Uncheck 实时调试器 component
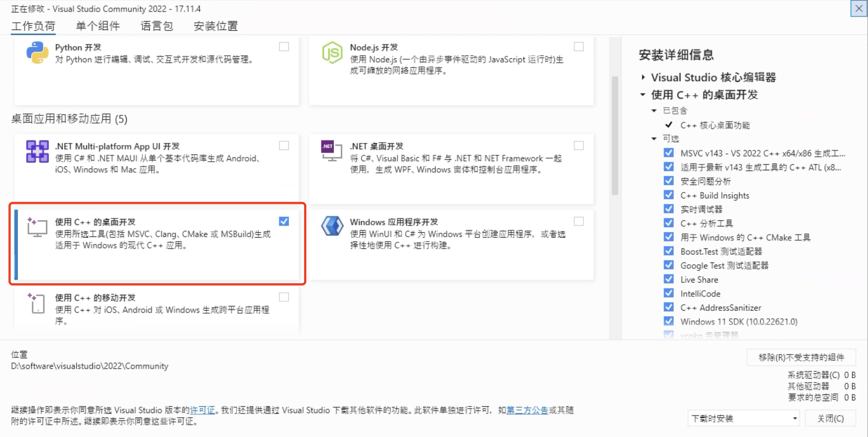The width and height of the screenshot is (868, 437). (668, 209)
